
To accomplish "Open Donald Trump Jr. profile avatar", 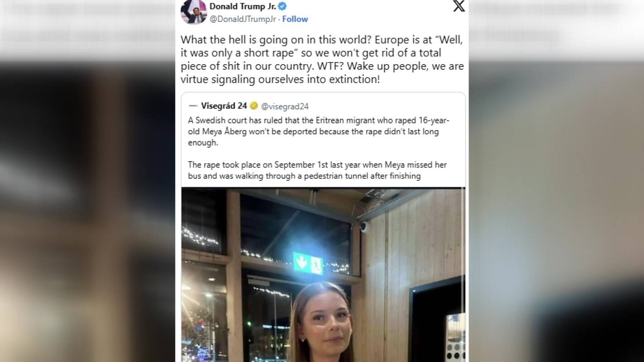I will [194, 11].
